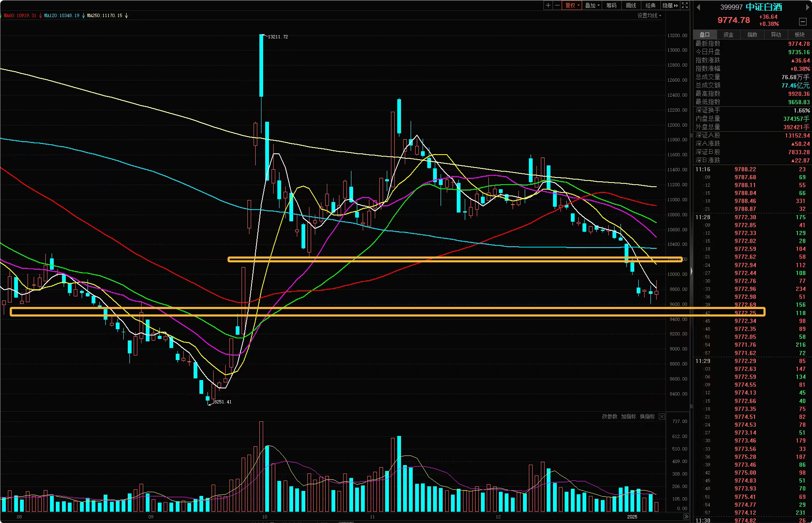Click the MA60 red down-arrow indicator
This screenshot has height=523, width=812.
[40, 15]
